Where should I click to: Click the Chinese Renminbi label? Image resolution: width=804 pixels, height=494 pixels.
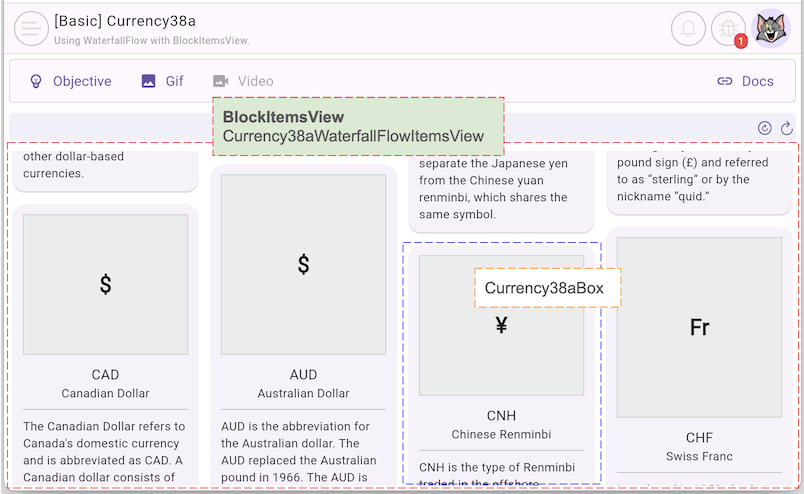tap(501, 434)
